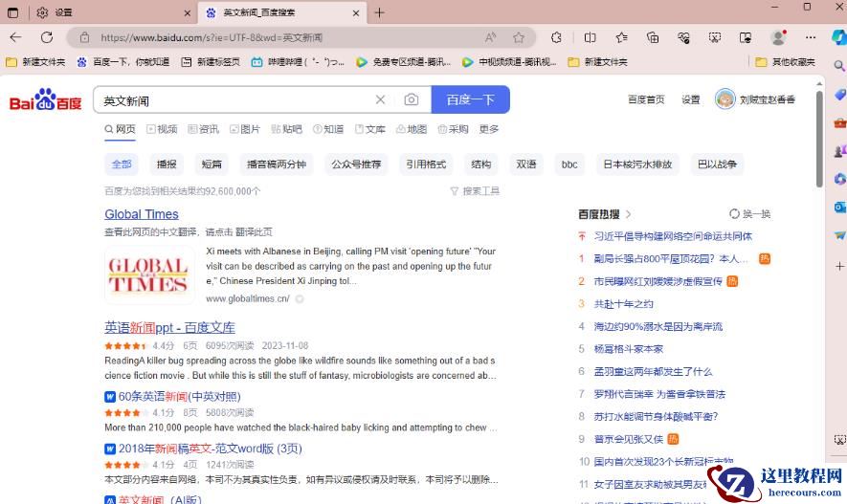Click the 播报 filter chip

coord(167,164)
